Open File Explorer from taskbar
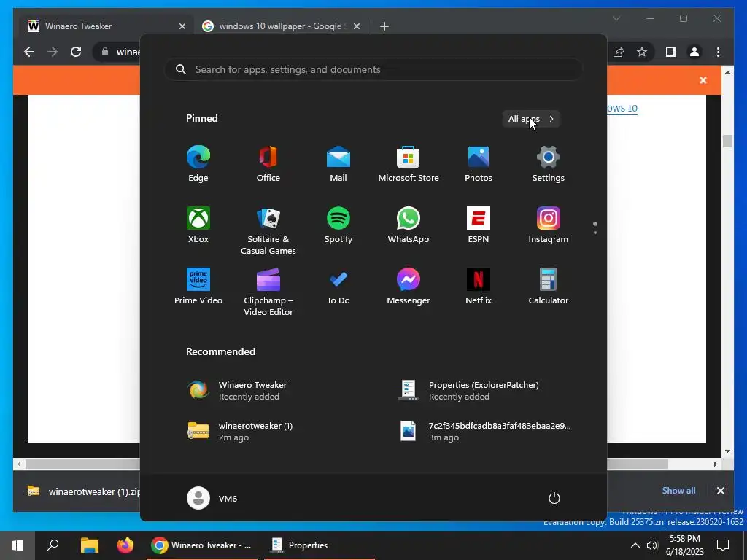The height and width of the screenshot is (560, 747). click(x=89, y=545)
